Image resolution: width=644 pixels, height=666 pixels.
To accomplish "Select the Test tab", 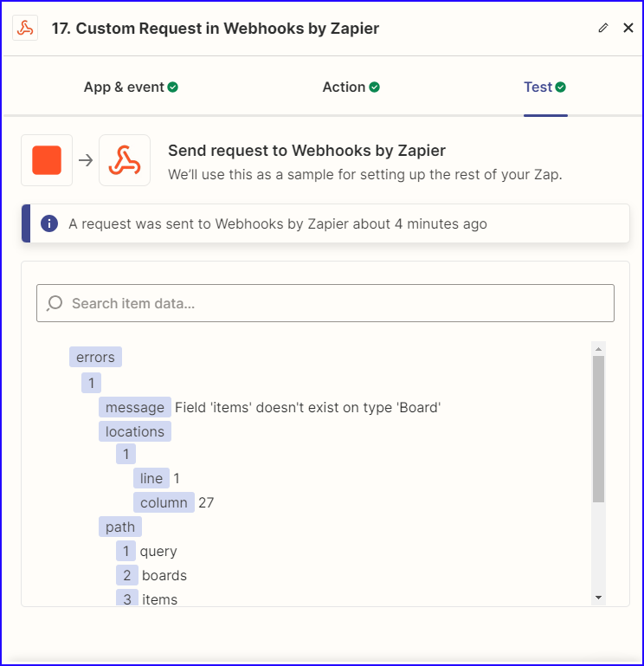I will 545,87.
